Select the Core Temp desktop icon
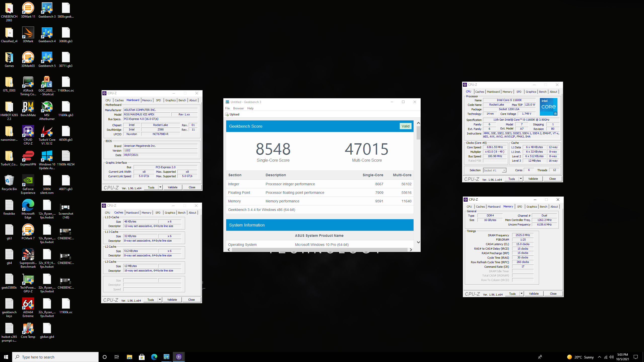644x362 pixels. coord(28,331)
